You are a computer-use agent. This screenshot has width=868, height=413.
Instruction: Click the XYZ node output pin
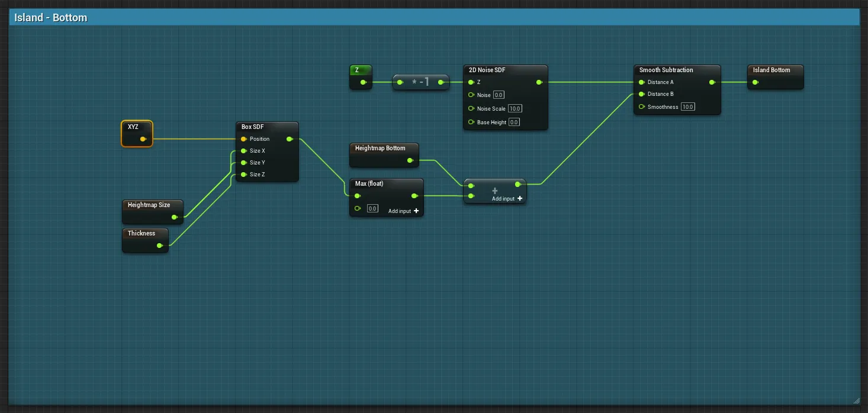[x=143, y=139]
